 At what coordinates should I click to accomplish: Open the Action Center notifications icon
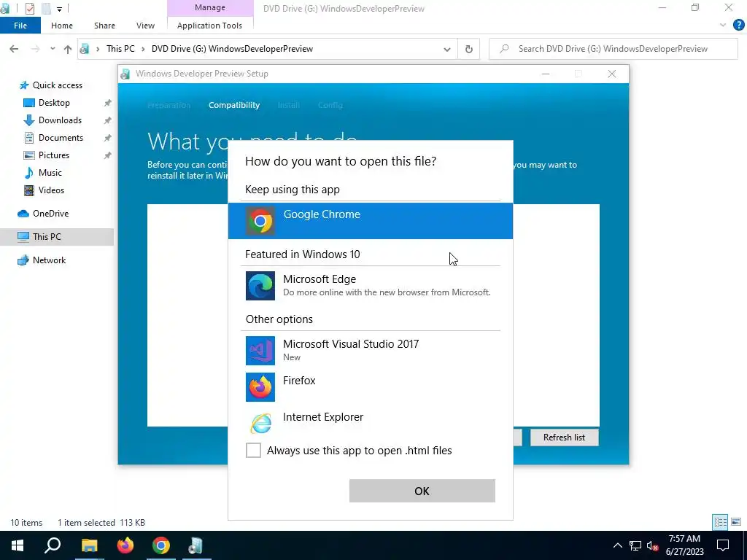[723, 545]
